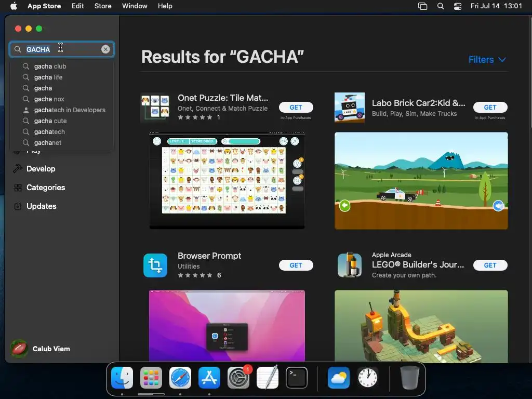Image resolution: width=532 pixels, height=399 pixels.
Task: Open "gachatech in Developers" suggestion
Action: tap(61, 110)
